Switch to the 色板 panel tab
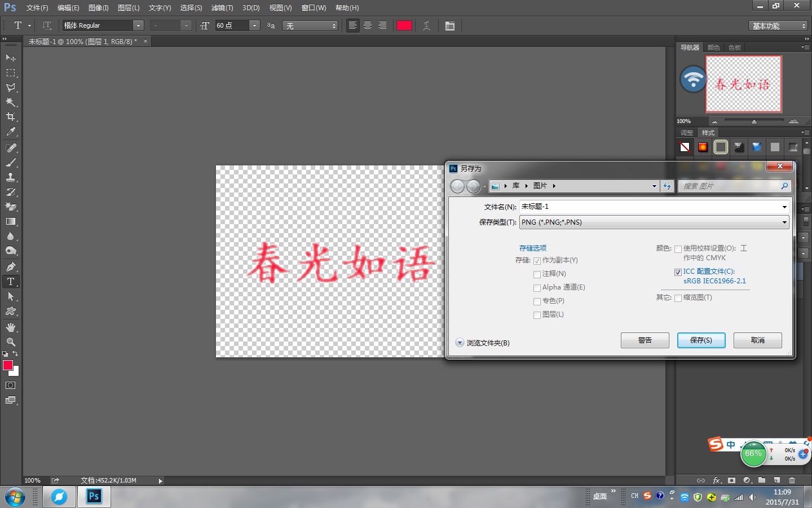The image size is (812, 508). (735, 47)
